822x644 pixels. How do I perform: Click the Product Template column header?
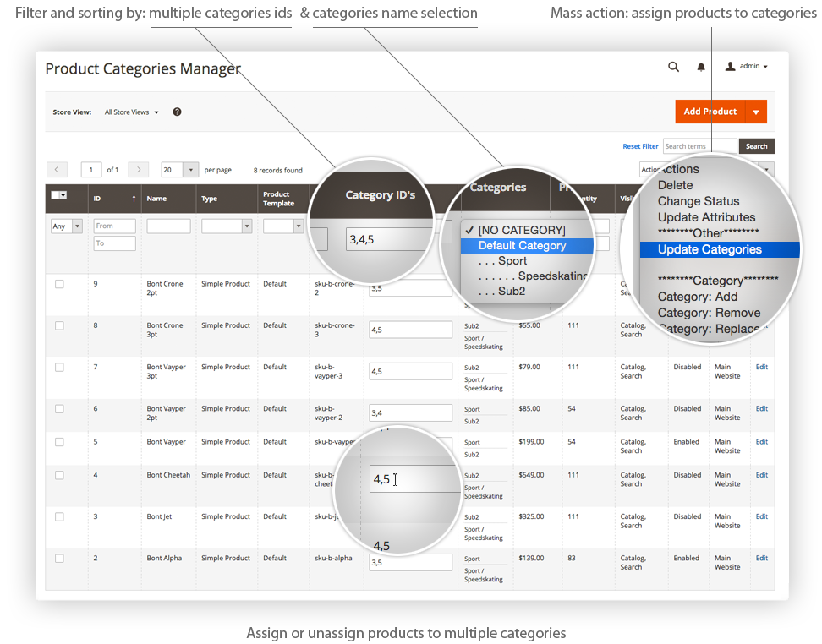(x=278, y=199)
